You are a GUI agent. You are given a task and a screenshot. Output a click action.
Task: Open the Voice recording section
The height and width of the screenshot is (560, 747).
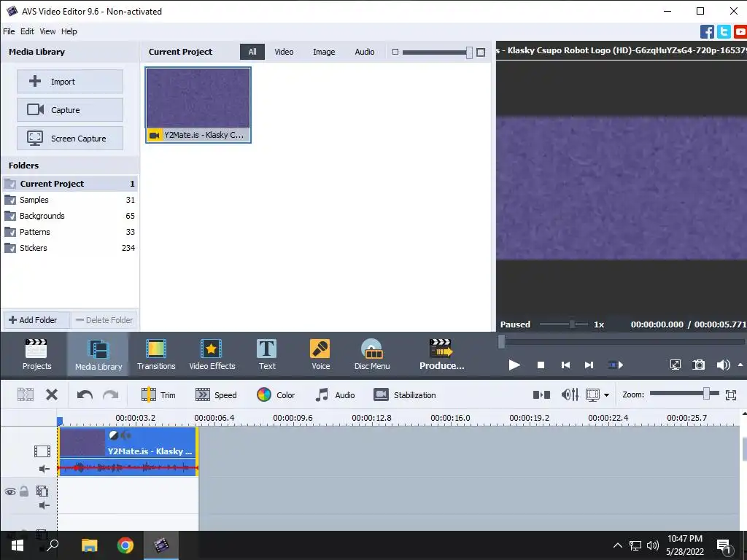(320, 354)
